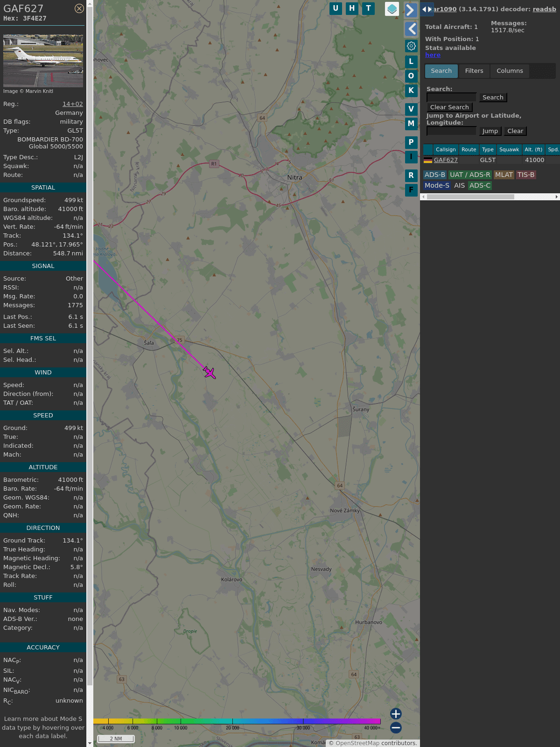Screen dimensions: 560x747
Task: Focus the Search text field
Action: point(451,97)
